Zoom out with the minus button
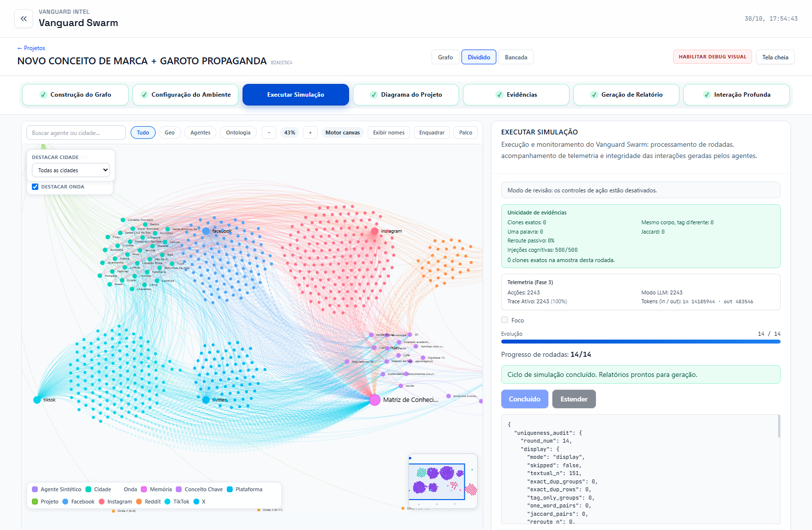812x530 pixels. pos(269,132)
